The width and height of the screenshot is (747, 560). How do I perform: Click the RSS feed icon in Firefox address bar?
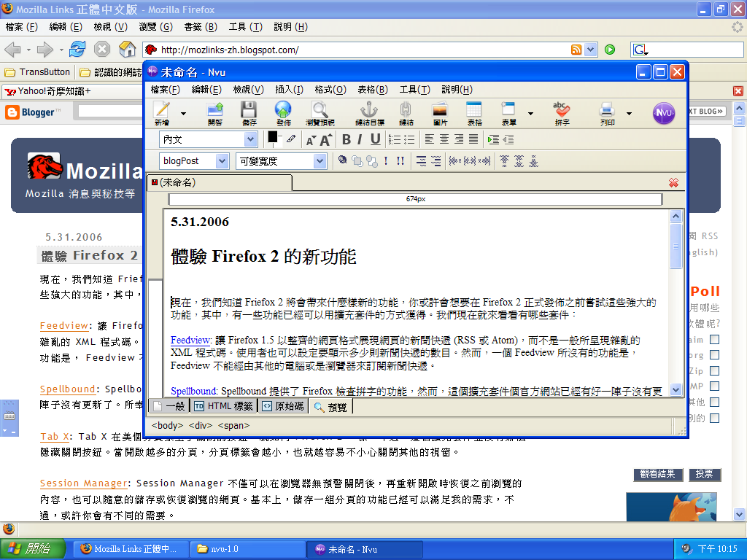coord(576,50)
